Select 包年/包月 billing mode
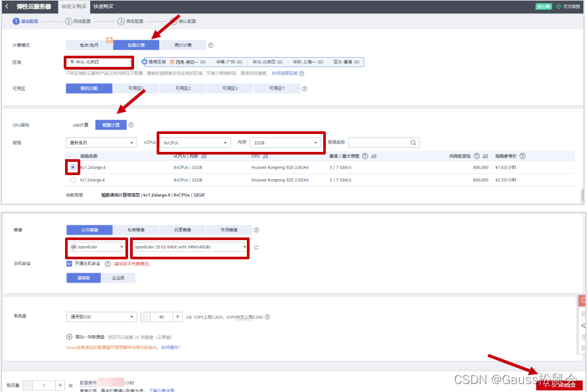The image size is (588, 392). tap(89, 45)
